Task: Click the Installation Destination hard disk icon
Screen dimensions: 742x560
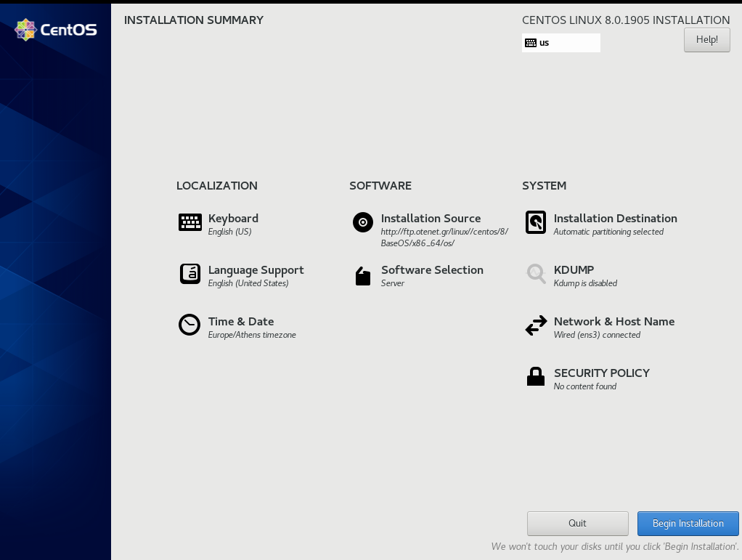Action: 535,222
